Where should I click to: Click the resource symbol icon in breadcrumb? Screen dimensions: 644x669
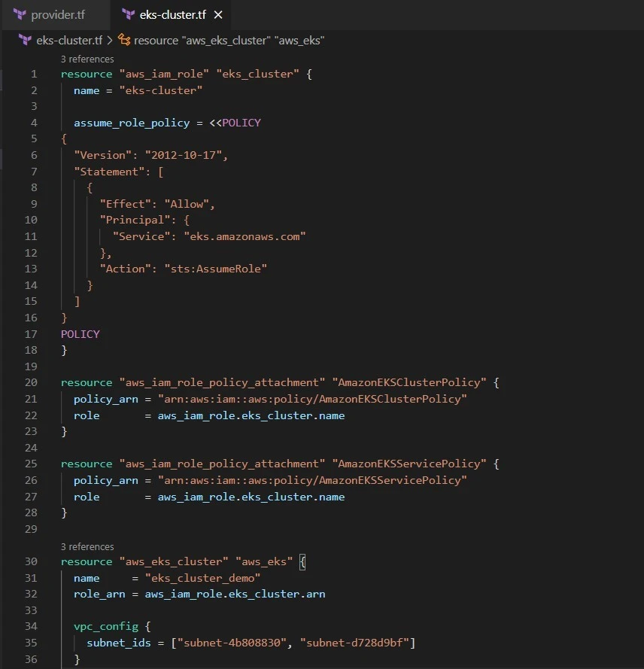coord(124,40)
